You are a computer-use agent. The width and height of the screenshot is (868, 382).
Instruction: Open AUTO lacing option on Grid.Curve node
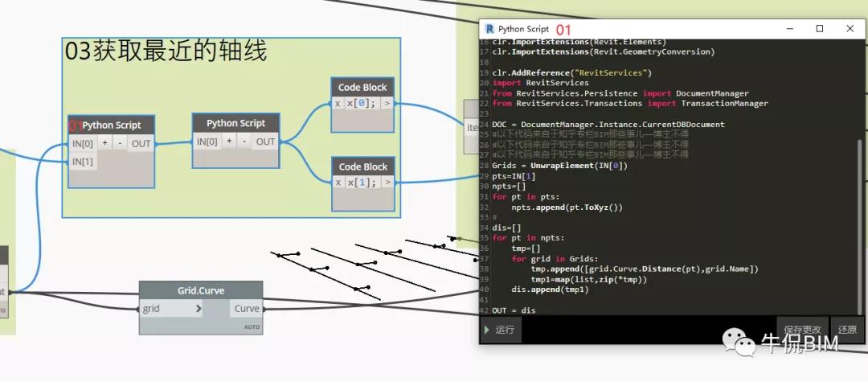[x=253, y=327]
